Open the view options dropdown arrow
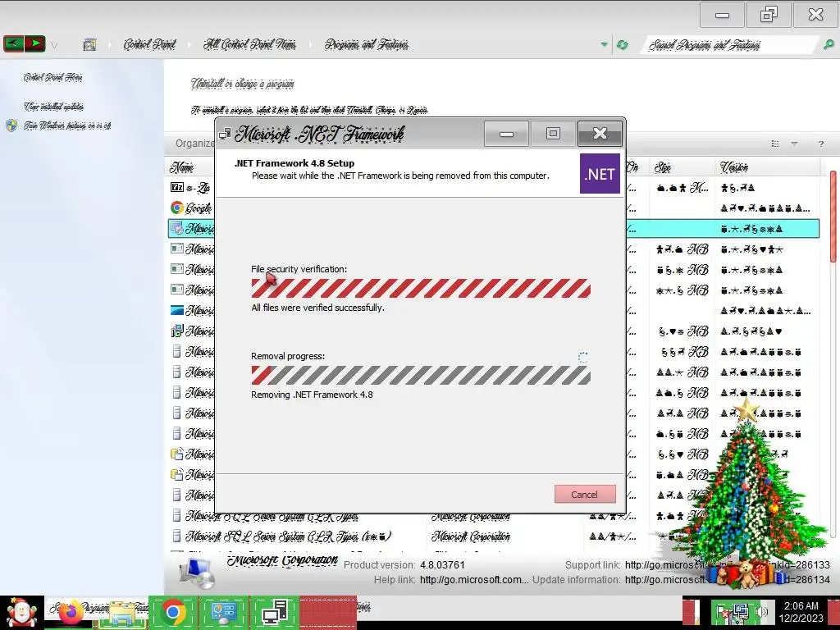This screenshot has width=840, height=630. [794, 144]
